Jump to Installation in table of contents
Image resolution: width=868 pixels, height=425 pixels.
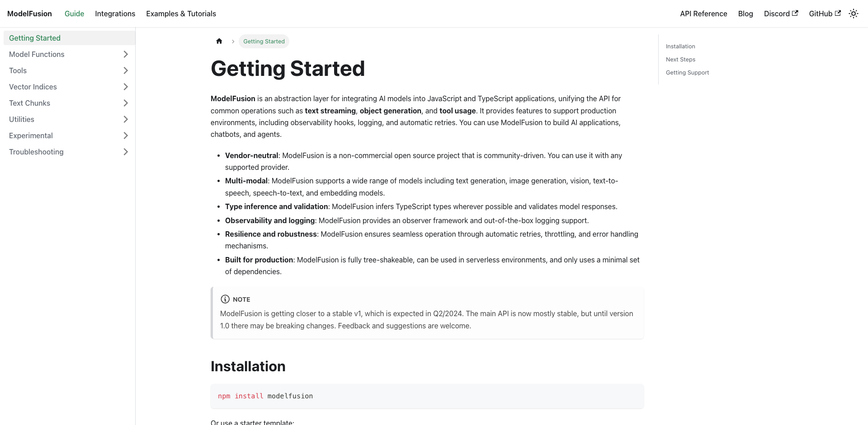click(x=680, y=47)
